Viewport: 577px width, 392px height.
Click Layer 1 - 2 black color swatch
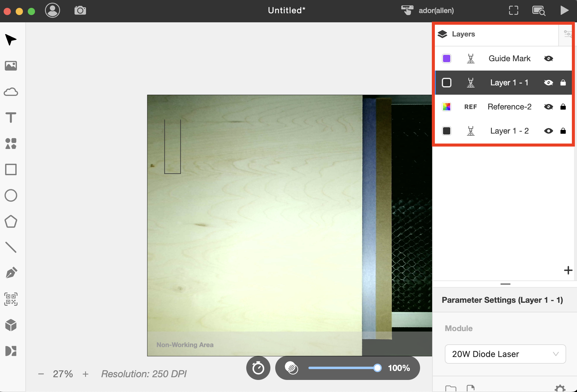point(447,131)
